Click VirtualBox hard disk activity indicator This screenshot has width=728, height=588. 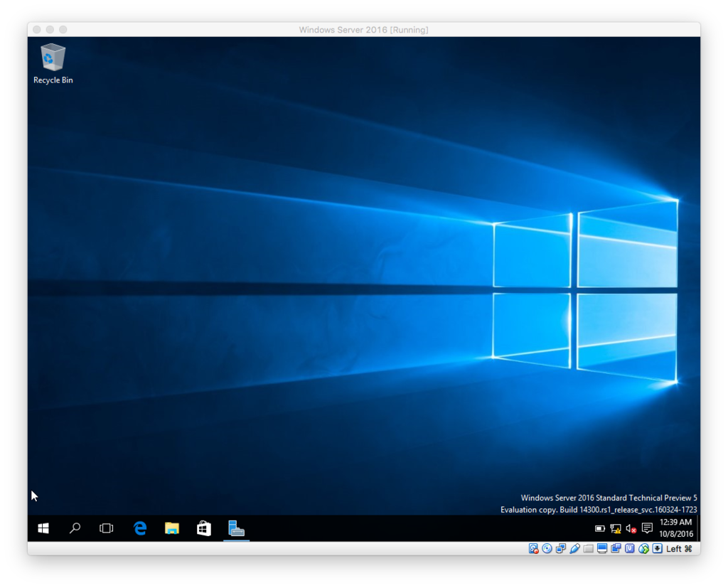(x=533, y=548)
